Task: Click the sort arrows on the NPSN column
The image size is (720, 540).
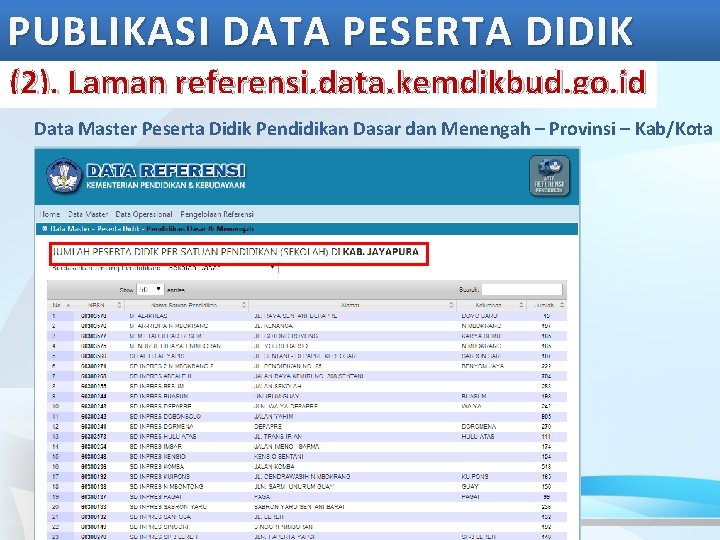Action: 119,305
